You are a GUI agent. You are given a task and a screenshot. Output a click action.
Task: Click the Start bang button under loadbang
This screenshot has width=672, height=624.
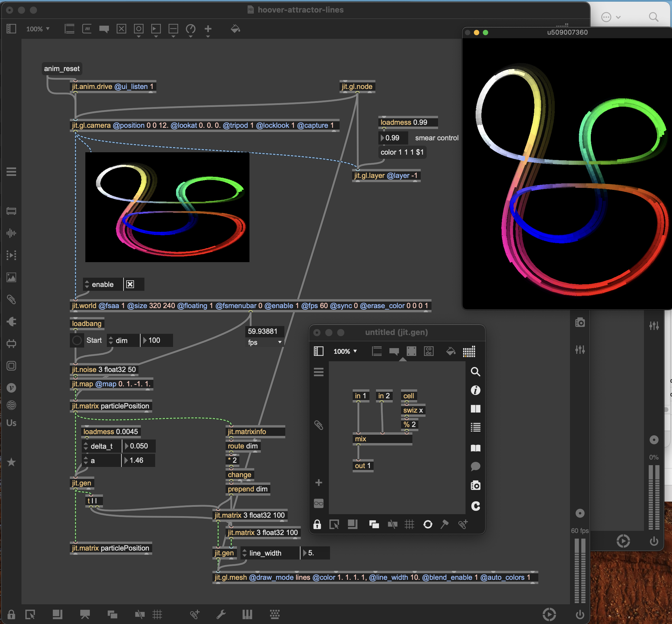[77, 340]
